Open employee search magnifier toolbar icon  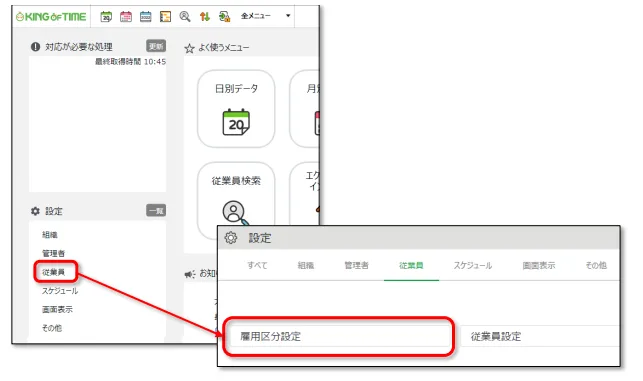(185, 17)
